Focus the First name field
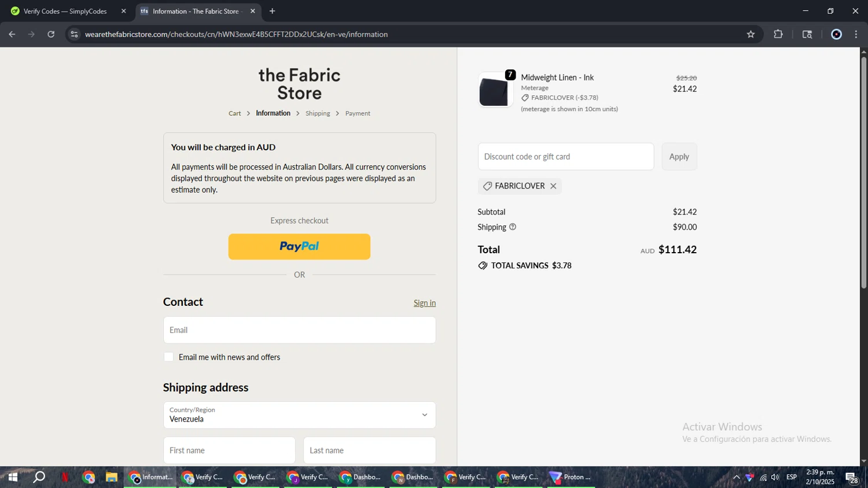The height and width of the screenshot is (488, 868). coord(229,450)
